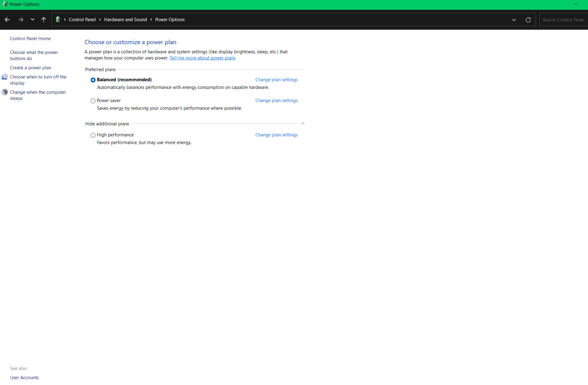Click the Back navigation arrow
The image size is (588, 385).
click(7, 20)
